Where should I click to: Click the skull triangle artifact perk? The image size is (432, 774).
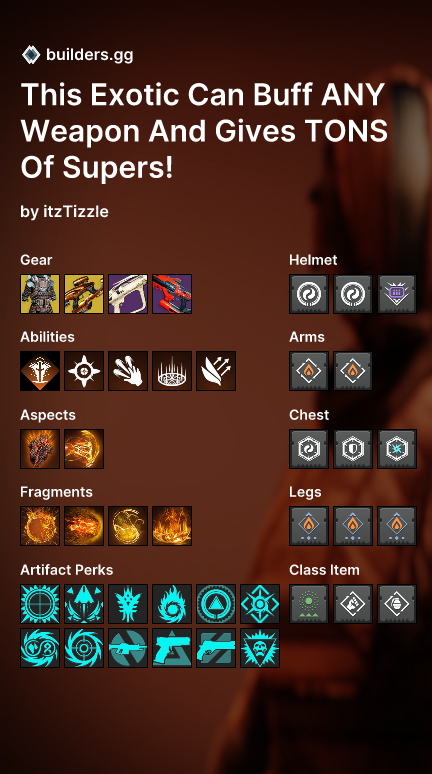[260, 648]
